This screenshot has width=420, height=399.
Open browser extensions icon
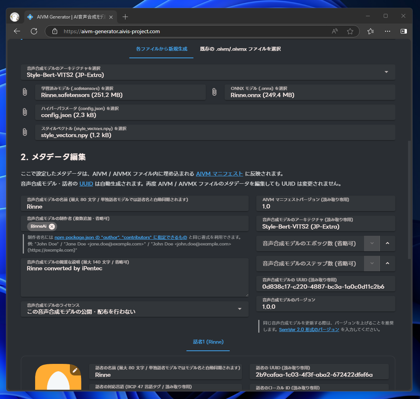coord(370,31)
